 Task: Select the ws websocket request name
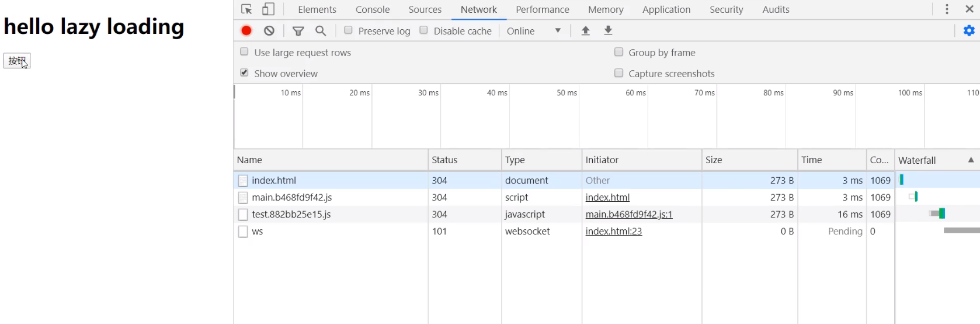pyautogui.click(x=258, y=232)
